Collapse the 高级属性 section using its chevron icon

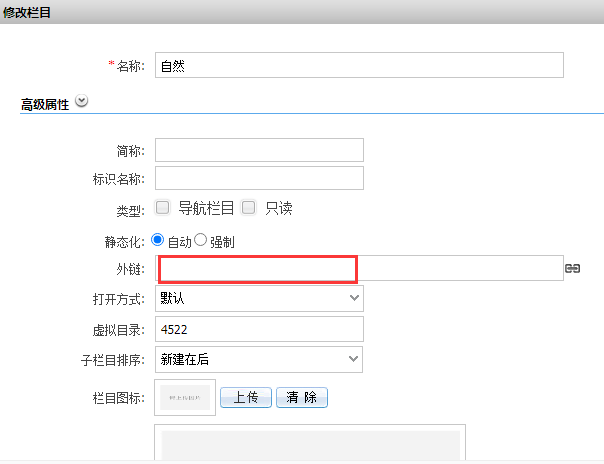(x=82, y=101)
